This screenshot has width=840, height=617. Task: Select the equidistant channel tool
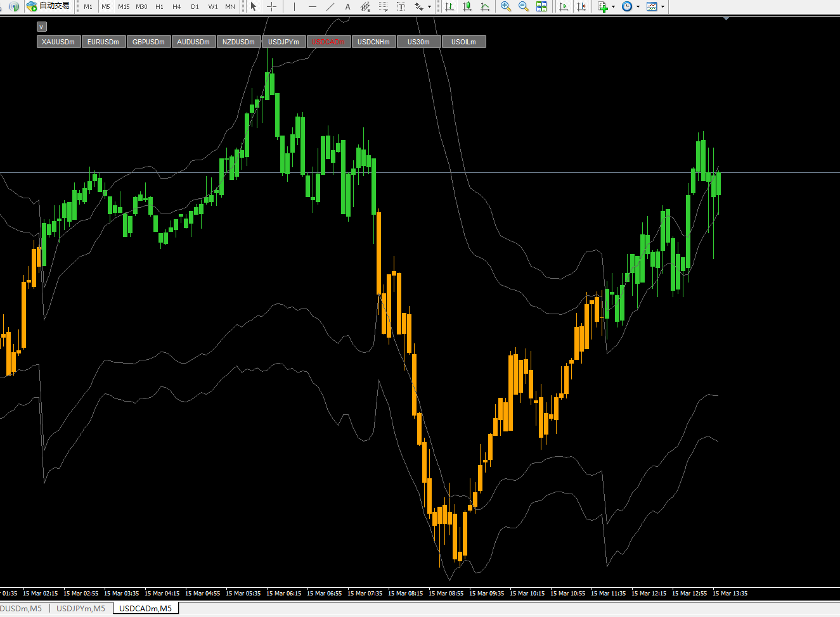pyautogui.click(x=365, y=6)
